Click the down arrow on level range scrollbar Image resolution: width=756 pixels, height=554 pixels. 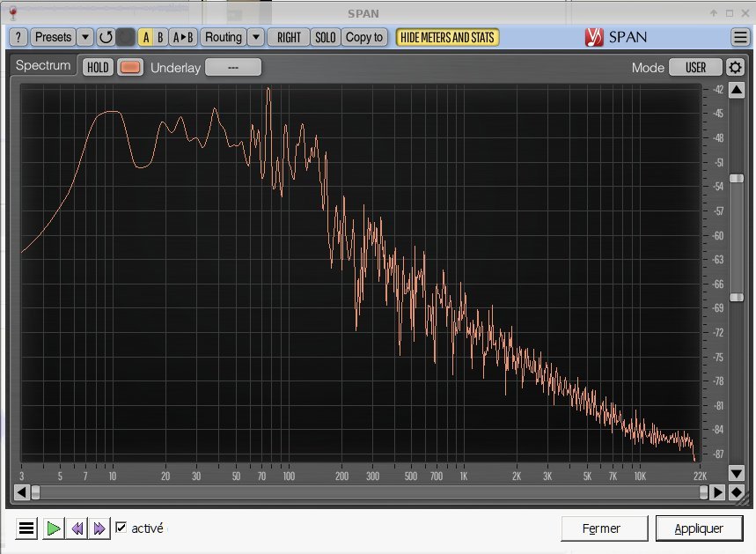click(737, 473)
